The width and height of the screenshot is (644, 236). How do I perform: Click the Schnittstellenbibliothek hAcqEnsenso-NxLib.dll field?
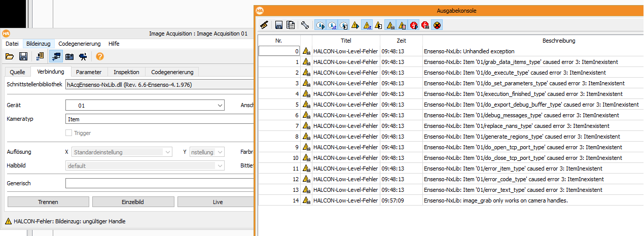[x=159, y=85]
